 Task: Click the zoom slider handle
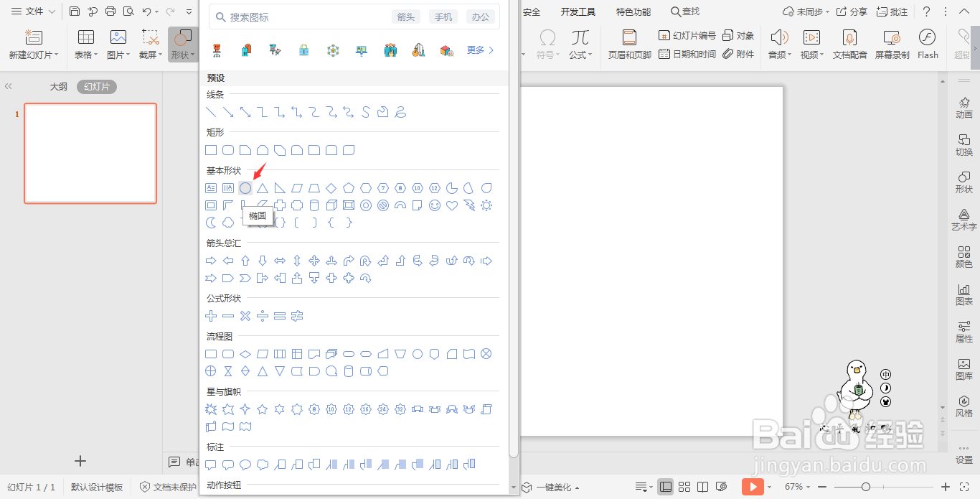click(866, 487)
